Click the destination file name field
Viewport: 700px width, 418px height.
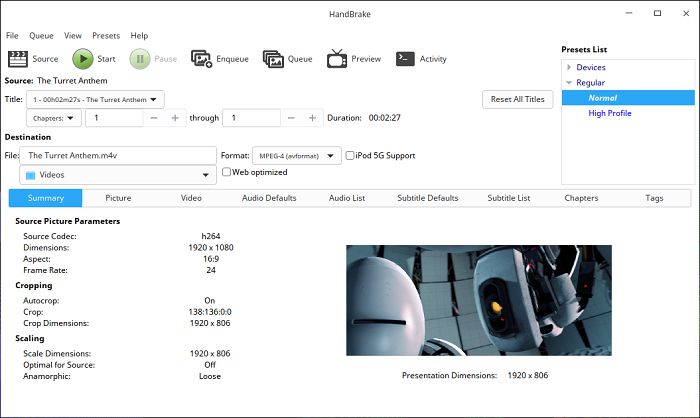point(118,156)
